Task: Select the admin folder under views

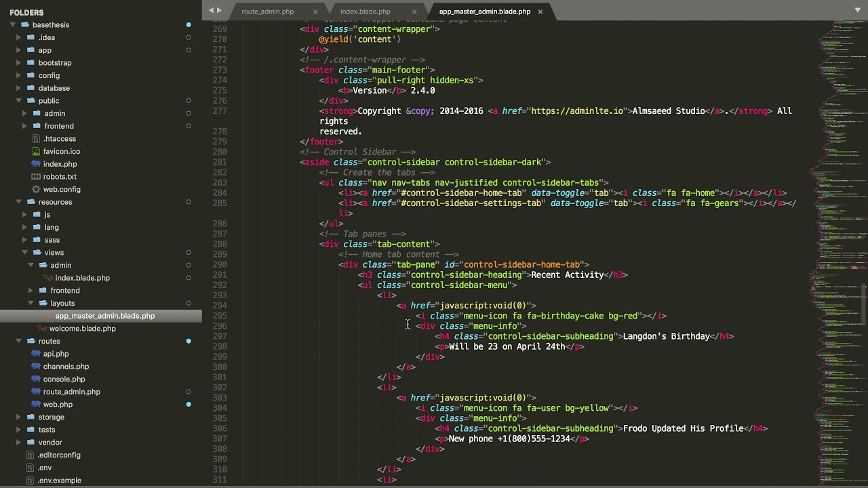Action: [60, 266]
